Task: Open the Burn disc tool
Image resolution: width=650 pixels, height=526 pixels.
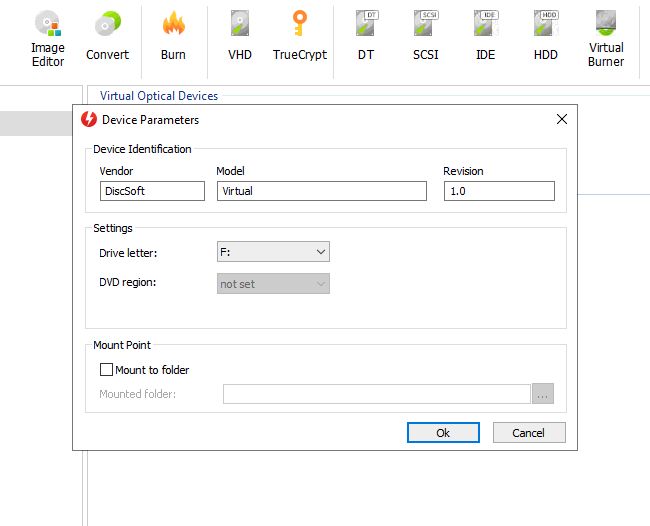Action: (173, 36)
